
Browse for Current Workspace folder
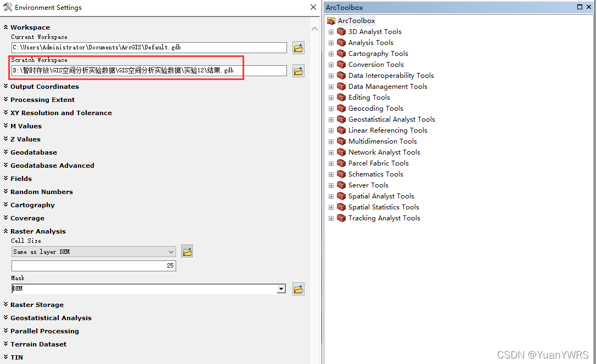(x=298, y=48)
